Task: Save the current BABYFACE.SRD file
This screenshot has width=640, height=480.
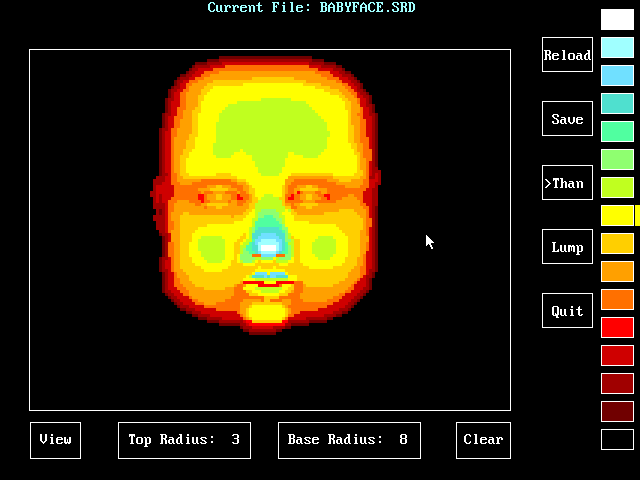Action: 567,119
